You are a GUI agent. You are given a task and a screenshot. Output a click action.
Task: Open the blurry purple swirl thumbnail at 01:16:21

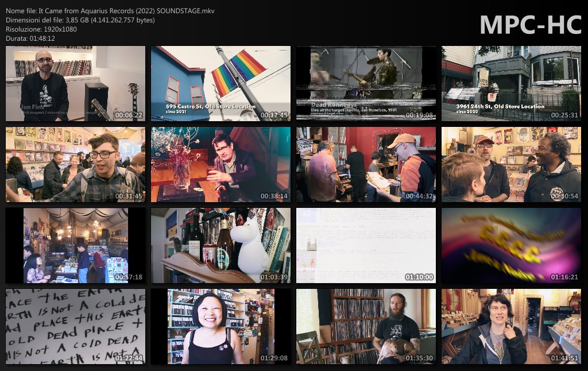[x=511, y=245]
